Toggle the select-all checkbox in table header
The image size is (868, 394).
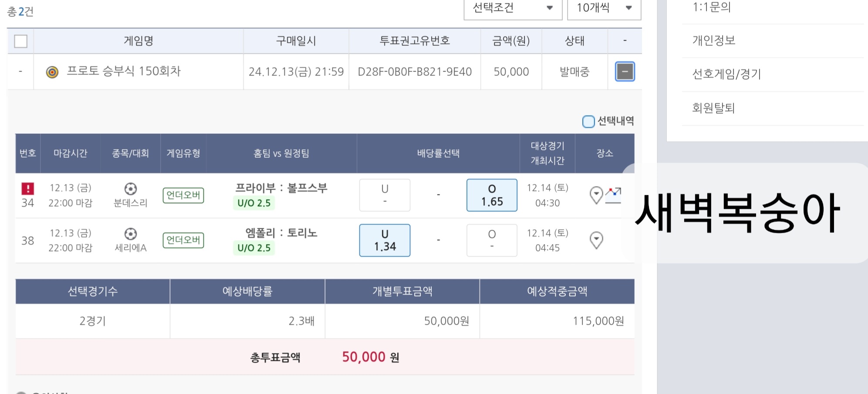[x=20, y=41]
